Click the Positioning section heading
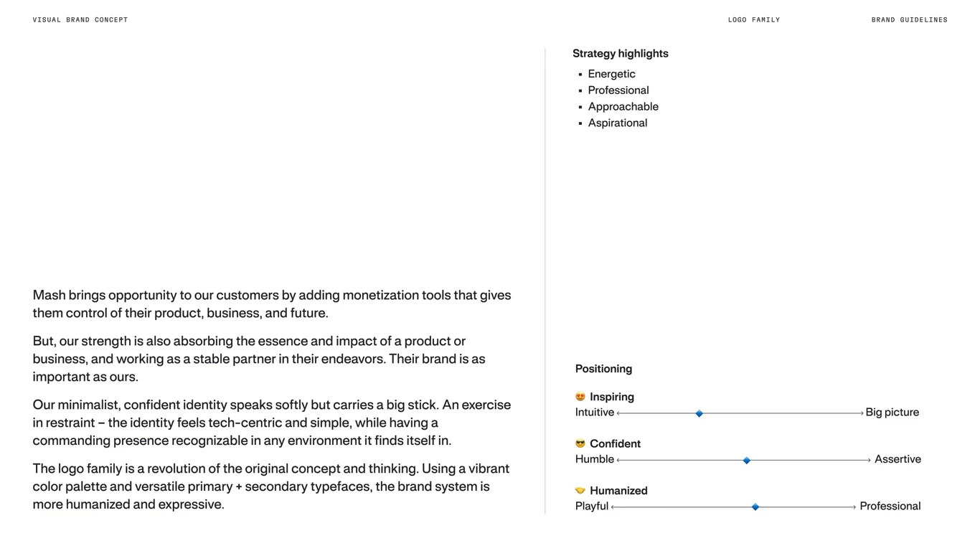 click(603, 369)
